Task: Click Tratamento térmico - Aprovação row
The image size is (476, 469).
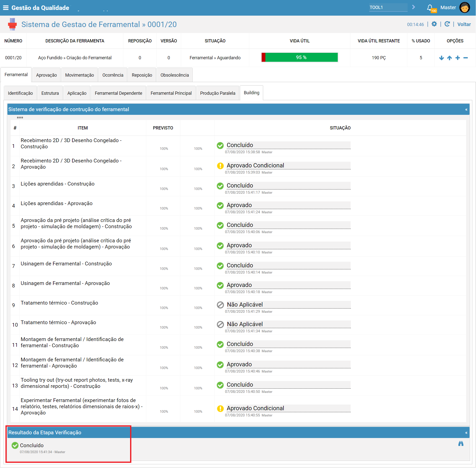Action: coord(238,325)
